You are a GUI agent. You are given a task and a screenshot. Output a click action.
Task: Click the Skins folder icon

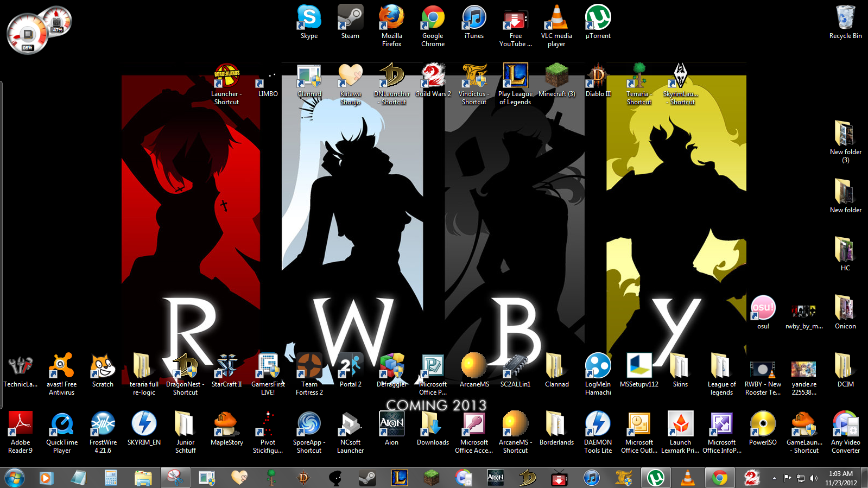point(680,371)
